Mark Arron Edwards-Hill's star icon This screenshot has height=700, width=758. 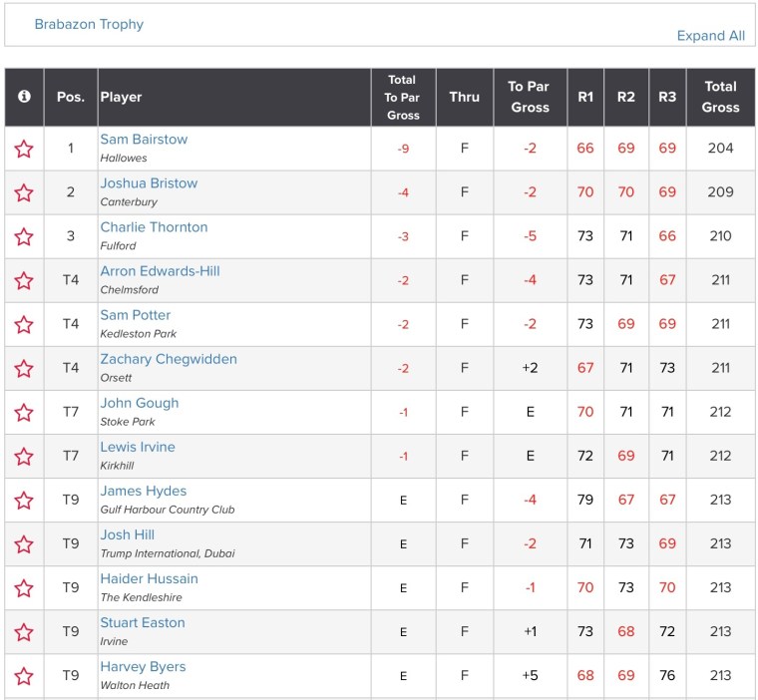point(24,280)
